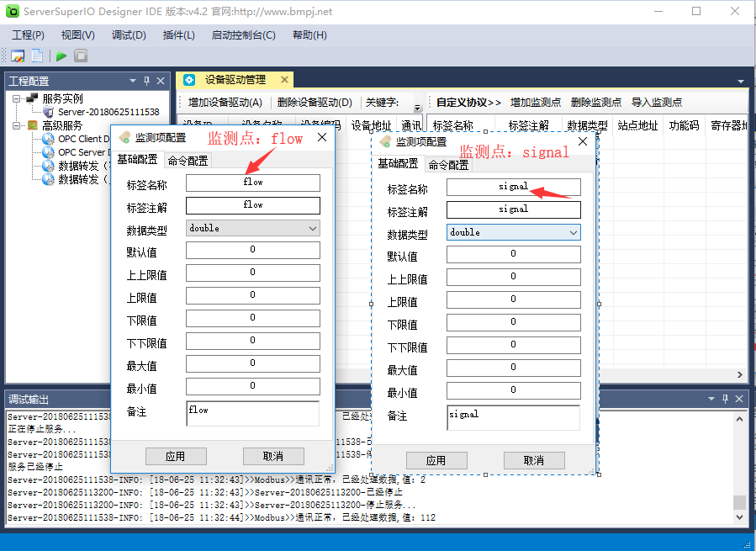
Task: Click 自定义协议>> toolbar item
Action: (468, 103)
